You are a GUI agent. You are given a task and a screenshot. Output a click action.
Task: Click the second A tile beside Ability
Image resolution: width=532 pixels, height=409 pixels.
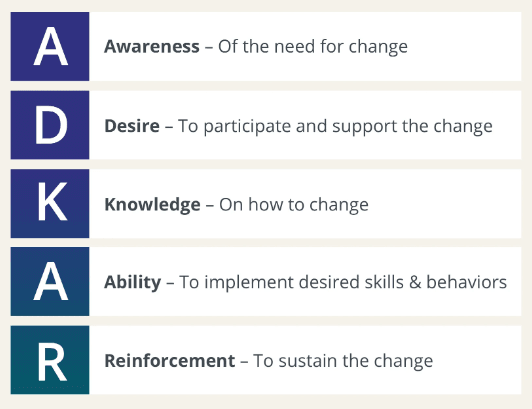pos(50,282)
